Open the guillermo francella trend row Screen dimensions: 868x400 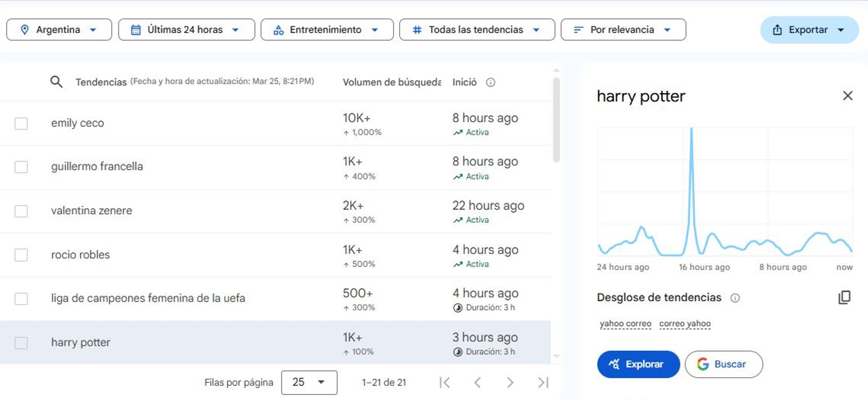pyautogui.click(x=275, y=167)
